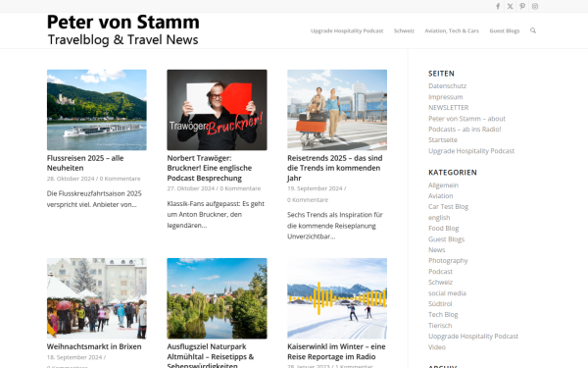Open Peter von Stamm – about page
Screen dimensions: 588x368
click(466, 119)
